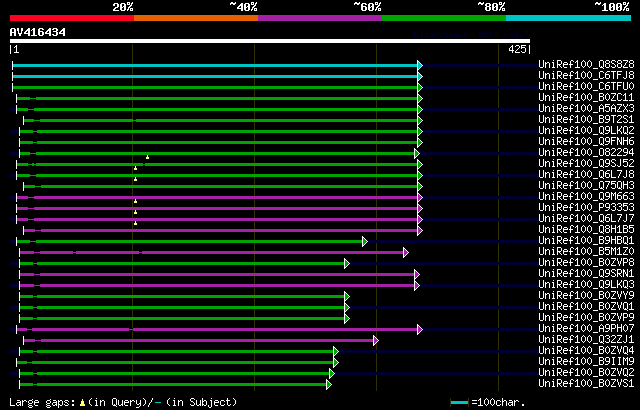Select the purple ~60% identity legend segment

[320, 18]
